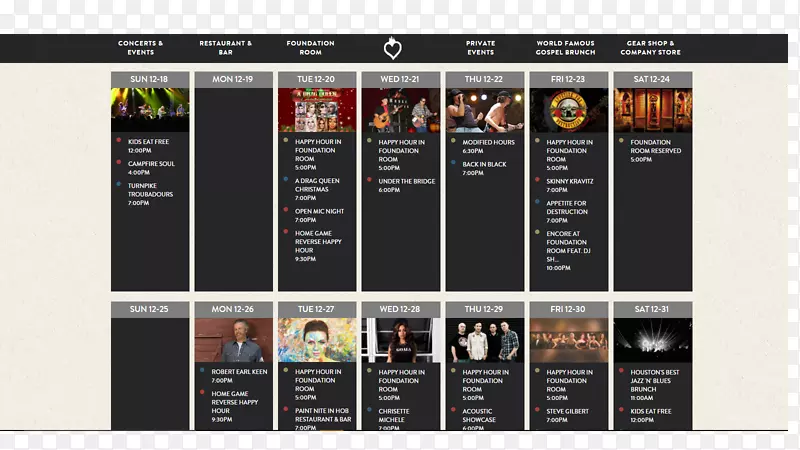The width and height of the screenshot is (800, 450).
Task: Open Houston's Best Jazz 'N' Blues Brunch
Action: (x=655, y=385)
